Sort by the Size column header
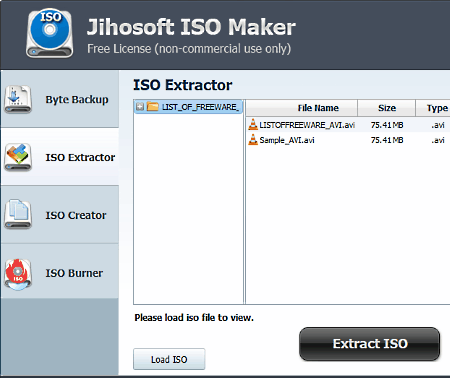 (387, 108)
